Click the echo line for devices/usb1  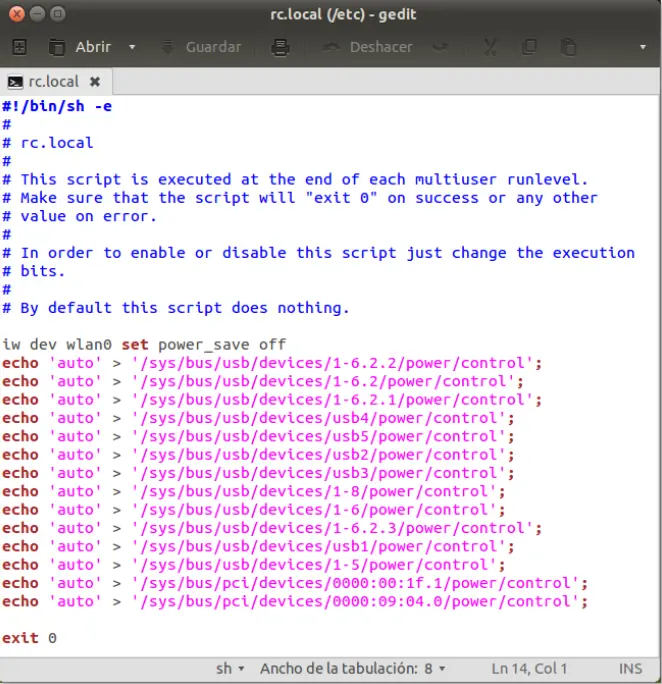(x=258, y=546)
